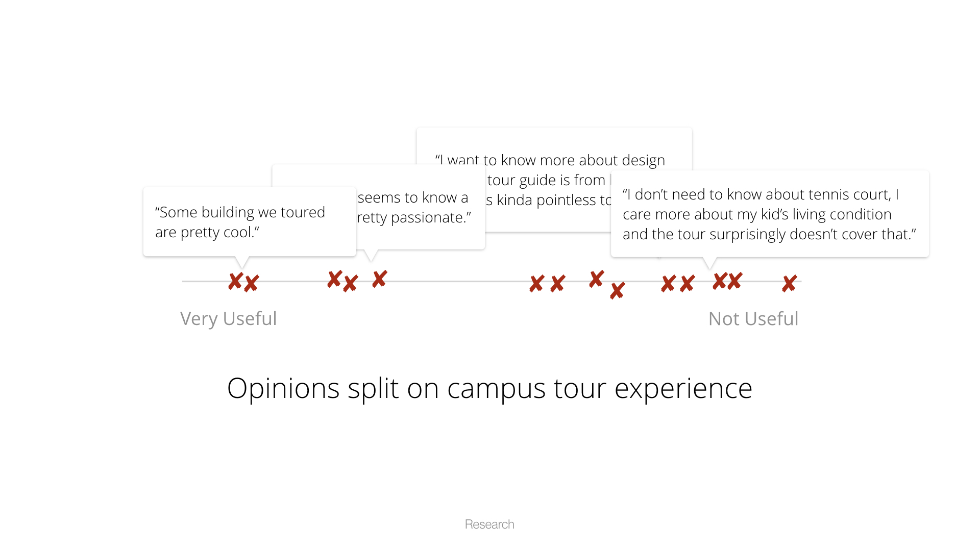
Task: Click the "know more about design" quote box
Action: [x=554, y=180]
